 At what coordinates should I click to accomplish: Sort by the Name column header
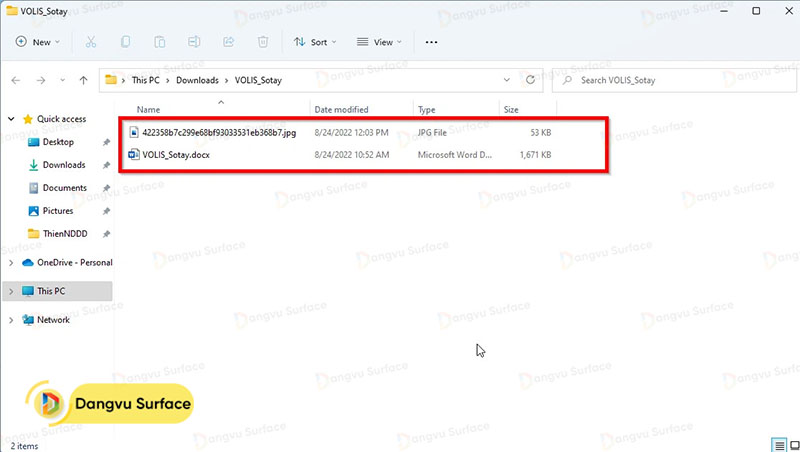tap(148, 110)
